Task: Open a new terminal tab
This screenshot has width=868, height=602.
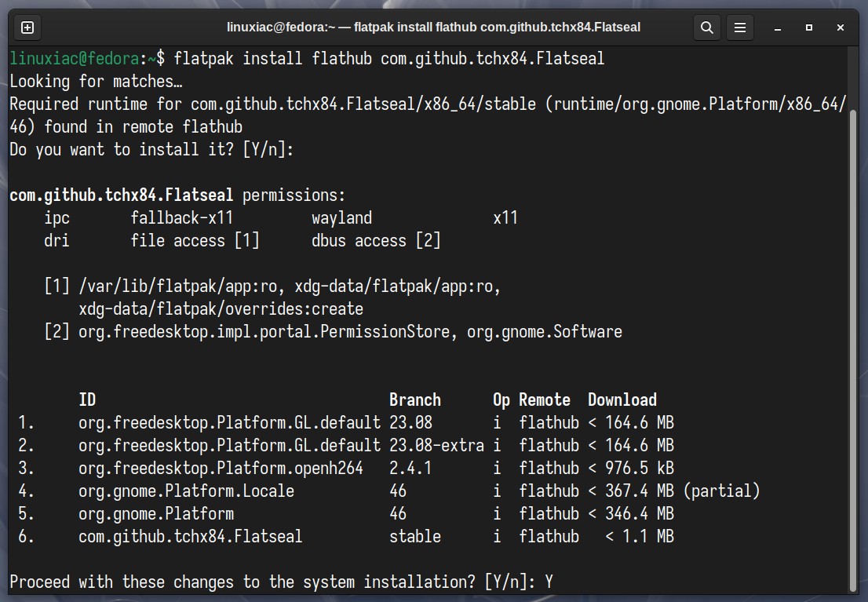Action: (x=27, y=27)
